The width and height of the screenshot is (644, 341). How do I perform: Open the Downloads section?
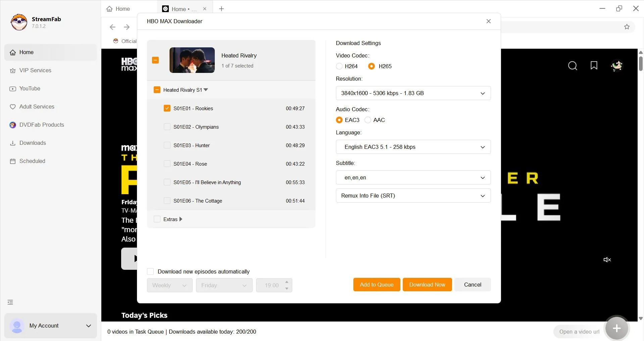tap(33, 143)
